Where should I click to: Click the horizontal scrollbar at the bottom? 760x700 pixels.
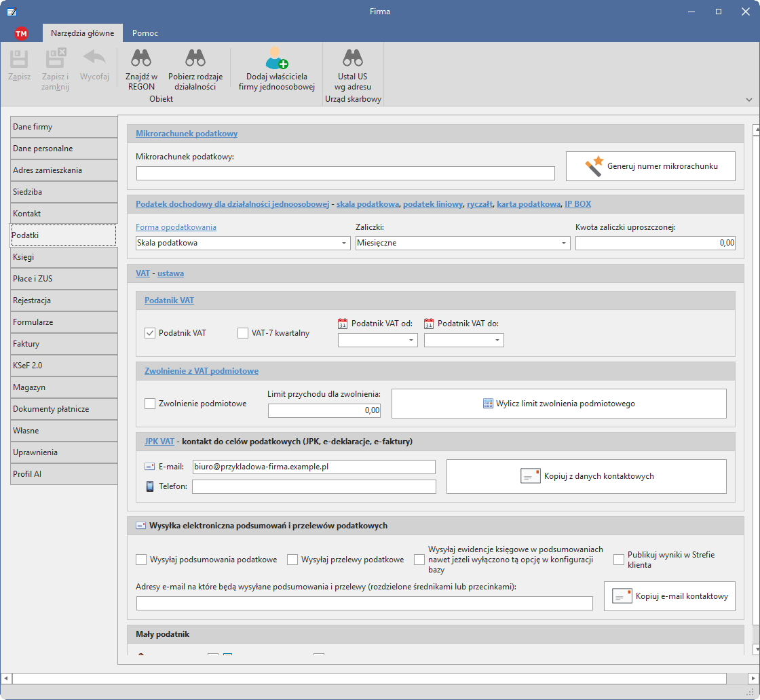369,678
